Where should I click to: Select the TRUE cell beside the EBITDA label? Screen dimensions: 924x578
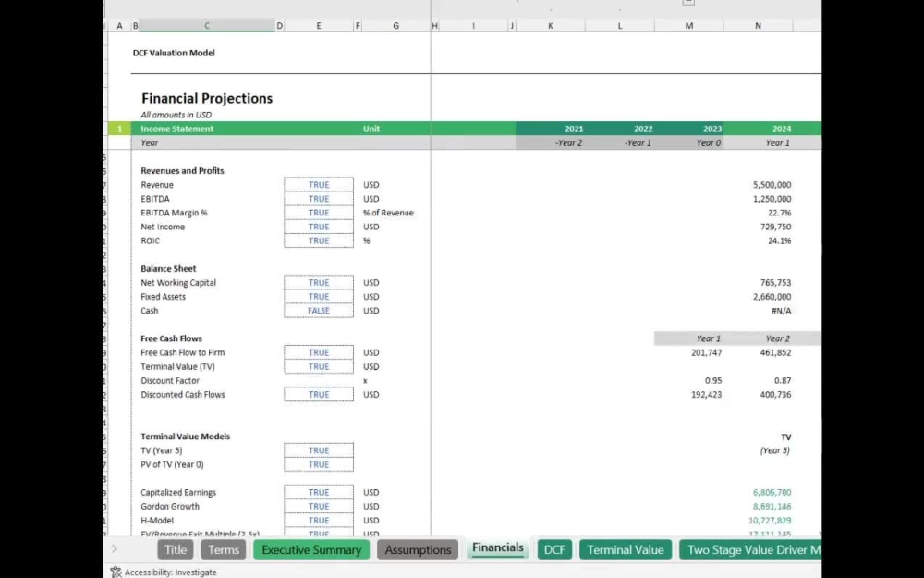click(x=319, y=199)
